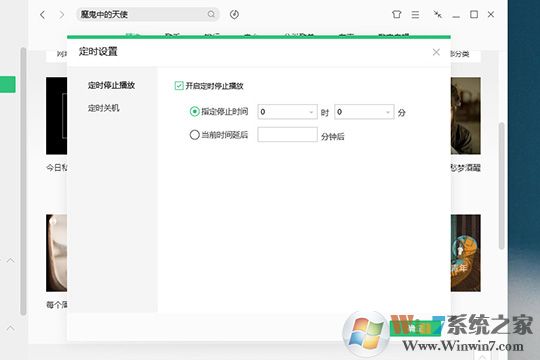This screenshot has height=360, width=540.
Task: Close the 定时设置 dialog
Action: tap(436, 52)
